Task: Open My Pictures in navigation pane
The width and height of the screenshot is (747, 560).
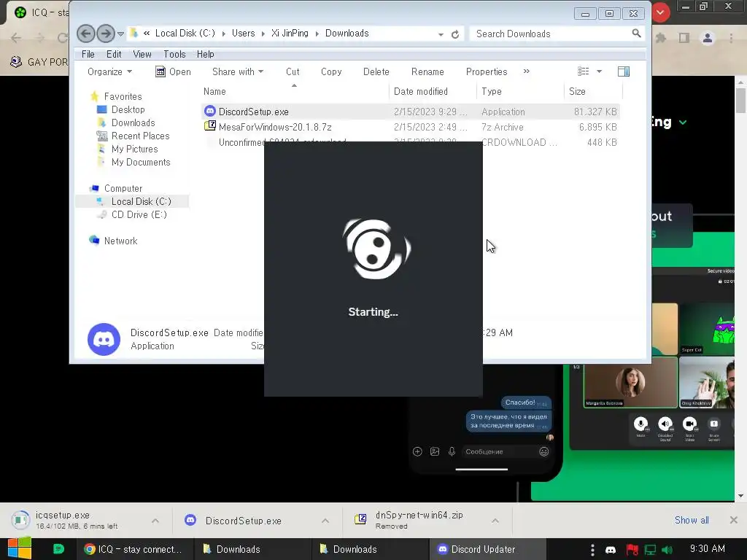Action: 134,149
